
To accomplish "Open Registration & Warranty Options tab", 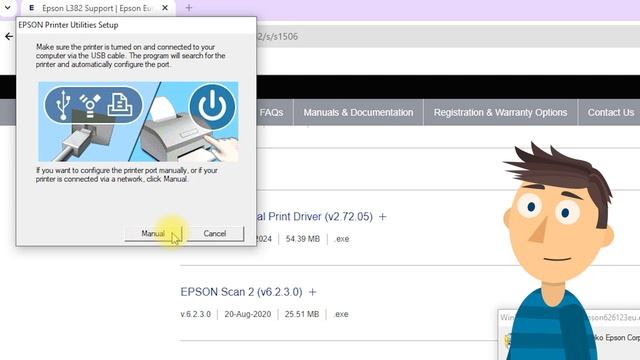I will click(x=500, y=112).
